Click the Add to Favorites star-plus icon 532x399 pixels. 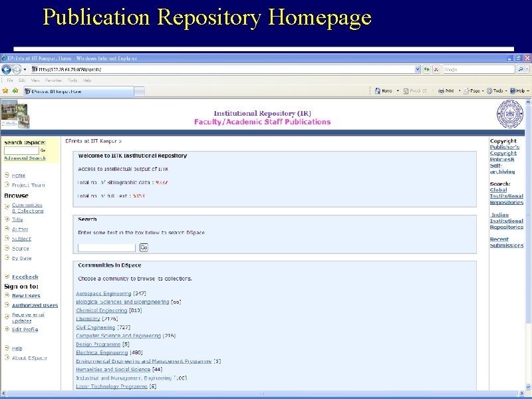coord(15,91)
